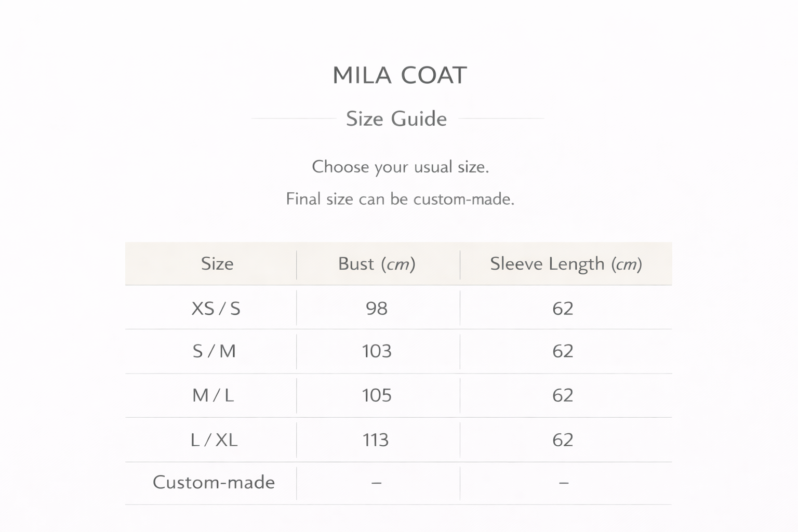798x532 pixels.
Task: Click the sleeve length for XS / S
Action: (x=563, y=309)
